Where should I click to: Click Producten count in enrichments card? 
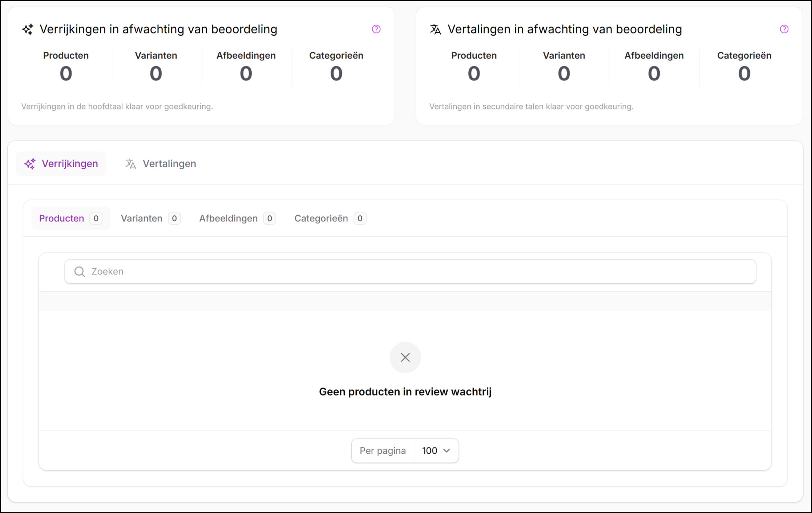click(66, 74)
